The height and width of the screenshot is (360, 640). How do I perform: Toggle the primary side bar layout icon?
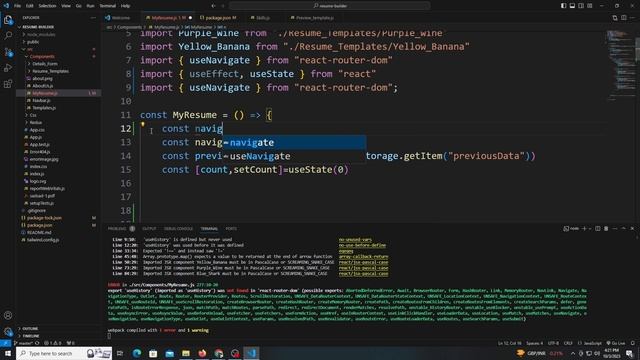(x=563, y=6)
